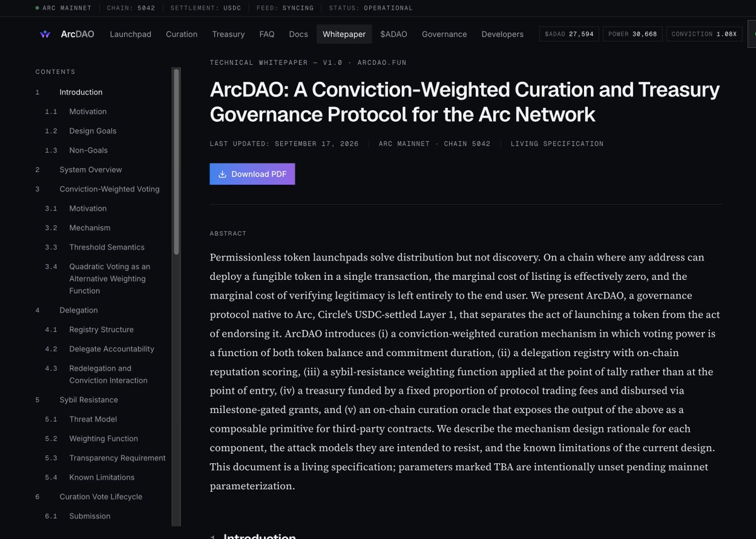Viewport: 756px width, 539px height.
Task: Open 1.2 Design Goals in contents
Action: tap(93, 131)
